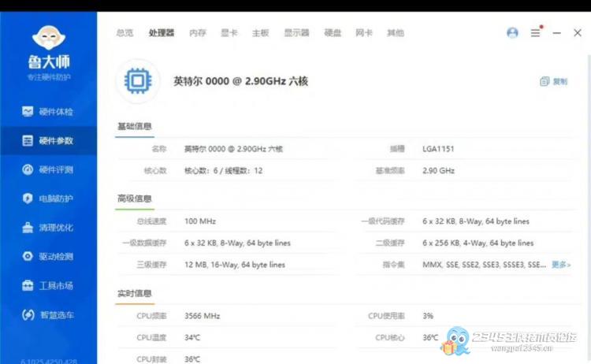This screenshot has height=364, width=591.
Task: Click the 复制 copy button
Action: (554, 81)
